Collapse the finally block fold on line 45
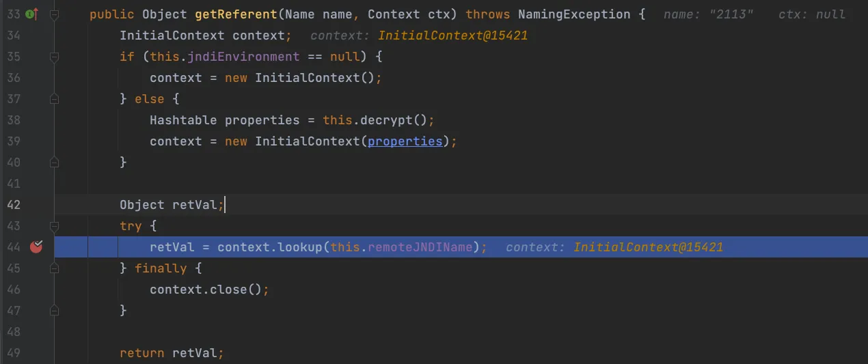The height and width of the screenshot is (364, 868). (55, 268)
